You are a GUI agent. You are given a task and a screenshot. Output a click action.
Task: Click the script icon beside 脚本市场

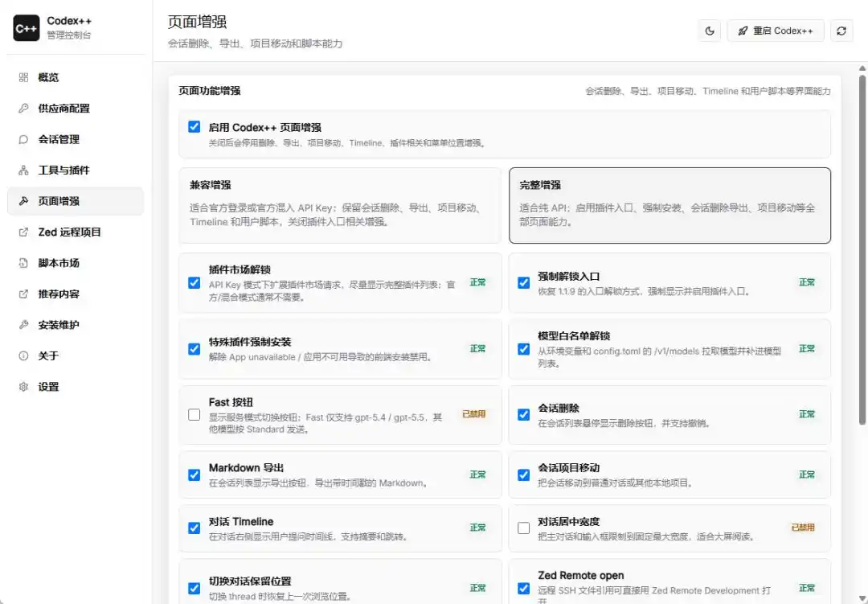click(23, 263)
